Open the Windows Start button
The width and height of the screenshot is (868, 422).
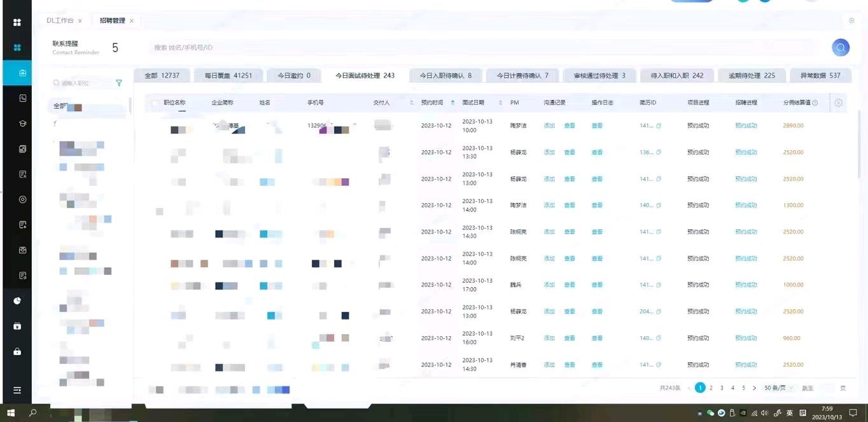11,412
